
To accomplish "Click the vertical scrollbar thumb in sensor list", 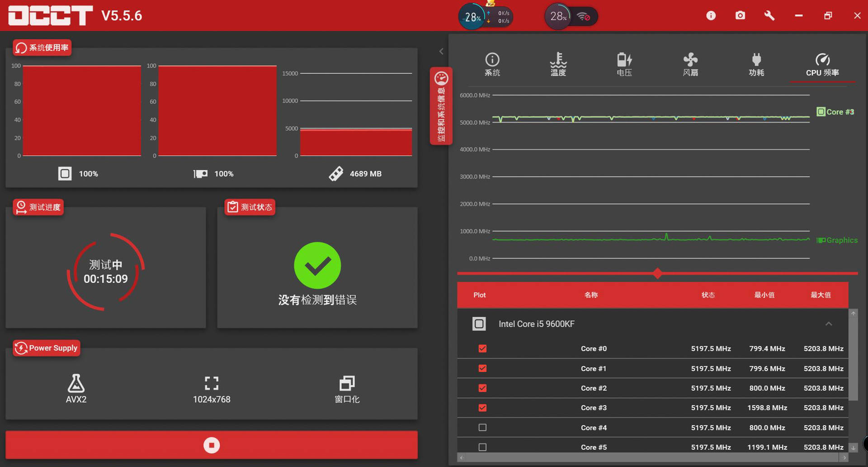I will click(853, 359).
